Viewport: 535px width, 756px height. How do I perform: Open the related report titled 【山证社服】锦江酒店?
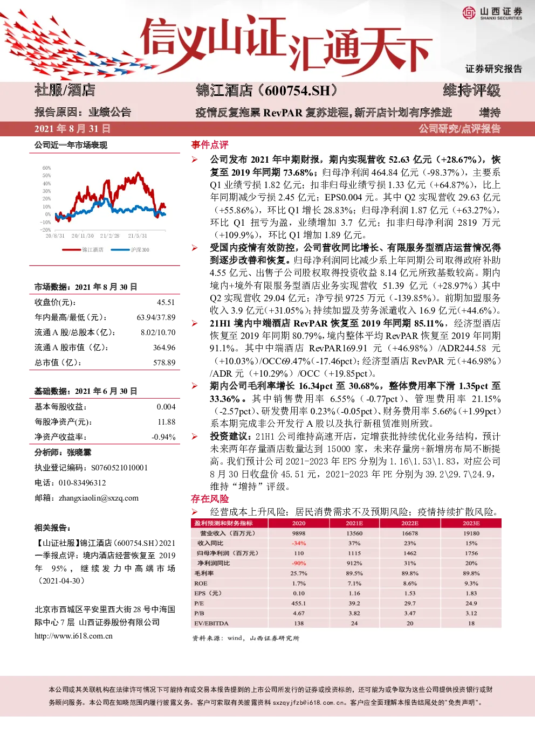105,562
